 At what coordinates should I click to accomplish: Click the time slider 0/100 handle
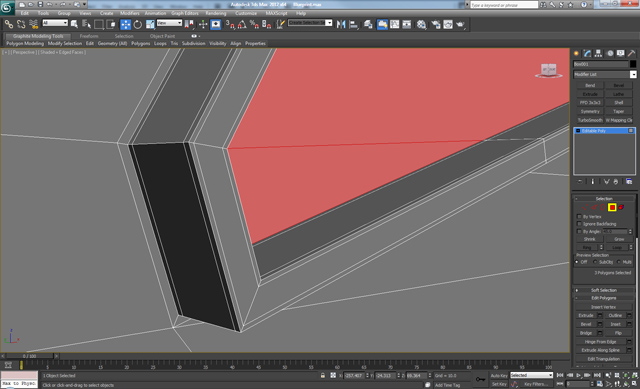[x=29, y=356]
